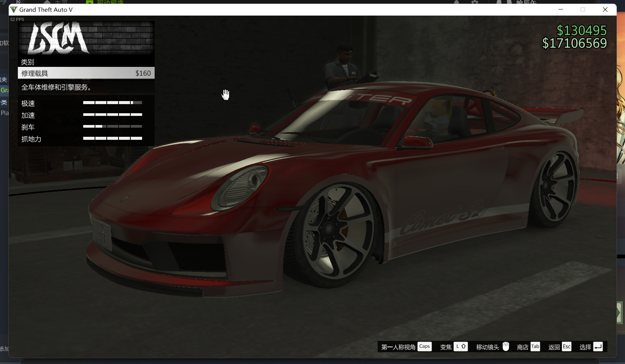The height and width of the screenshot is (364, 625).
Task: Click the GTA V window title icon
Action: click(x=14, y=9)
